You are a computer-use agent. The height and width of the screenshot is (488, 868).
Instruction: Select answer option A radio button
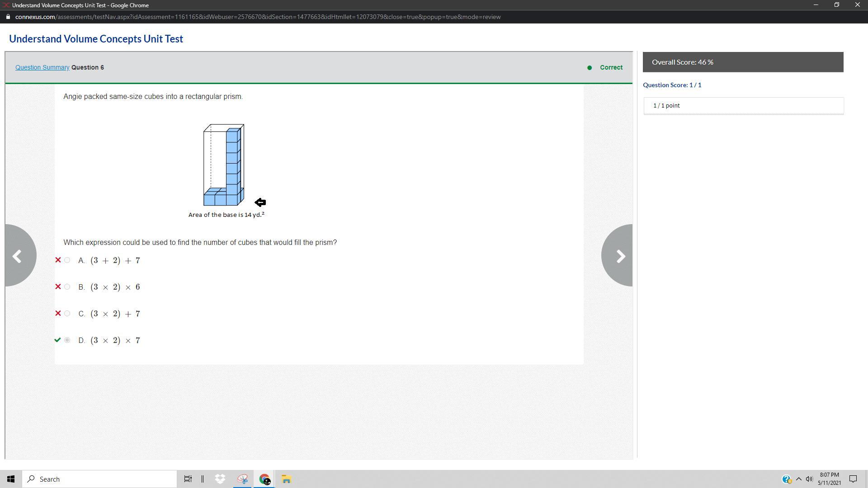click(67, 260)
